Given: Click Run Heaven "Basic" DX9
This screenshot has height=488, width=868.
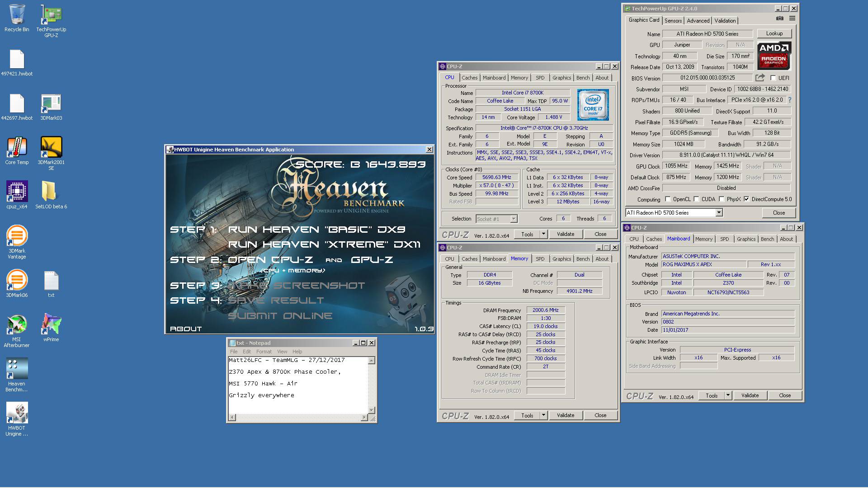Looking at the screenshot, I should (316, 230).
